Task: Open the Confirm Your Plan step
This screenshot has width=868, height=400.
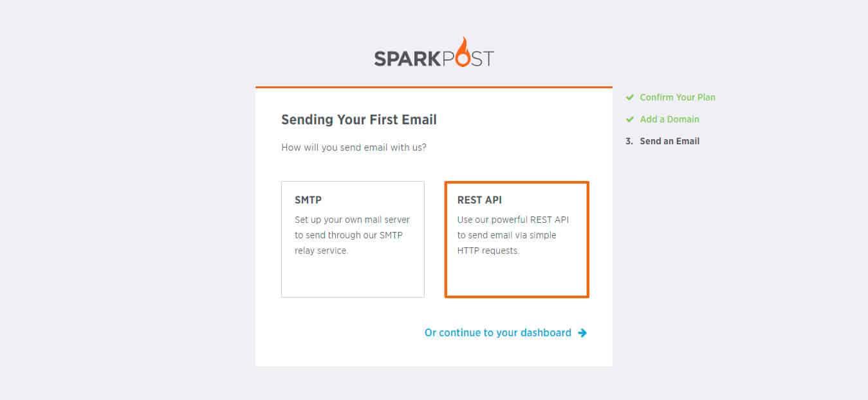Action: tap(678, 97)
